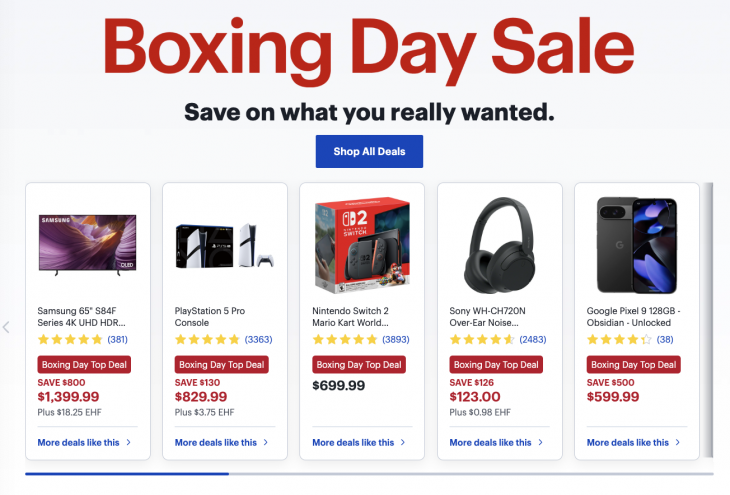
Task: Open the Samsung 65" S84F Series title link
Action: click(82, 317)
